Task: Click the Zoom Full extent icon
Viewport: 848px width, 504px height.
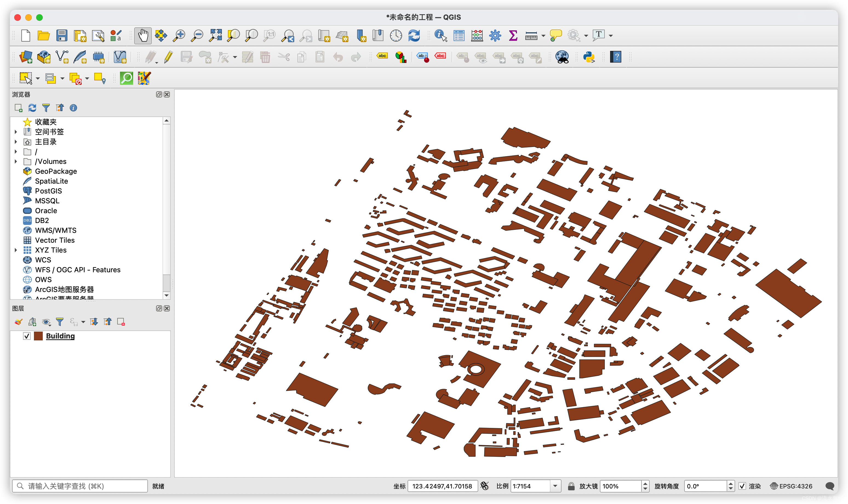Action: coord(215,35)
